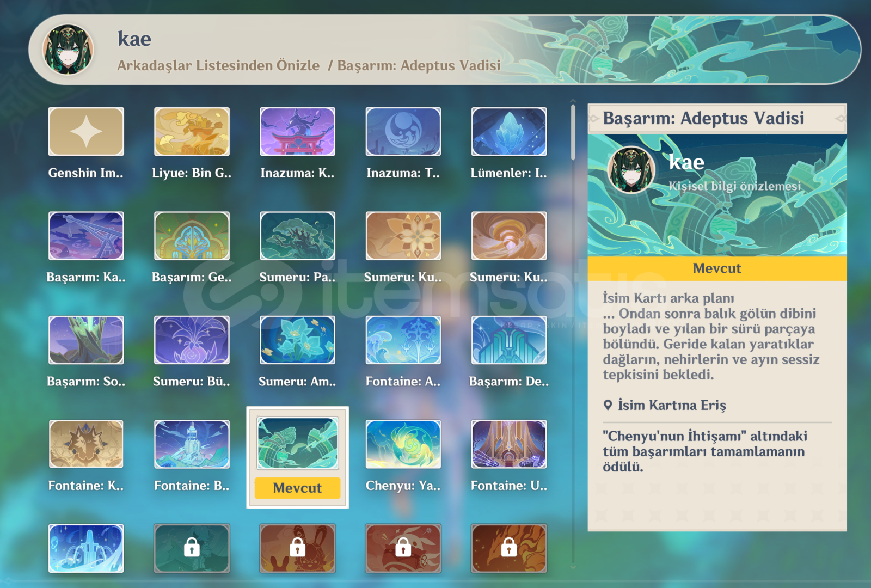Click the Mevcut bar in the preview panel
Viewport: 871px width, 588px height.
[x=717, y=268]
